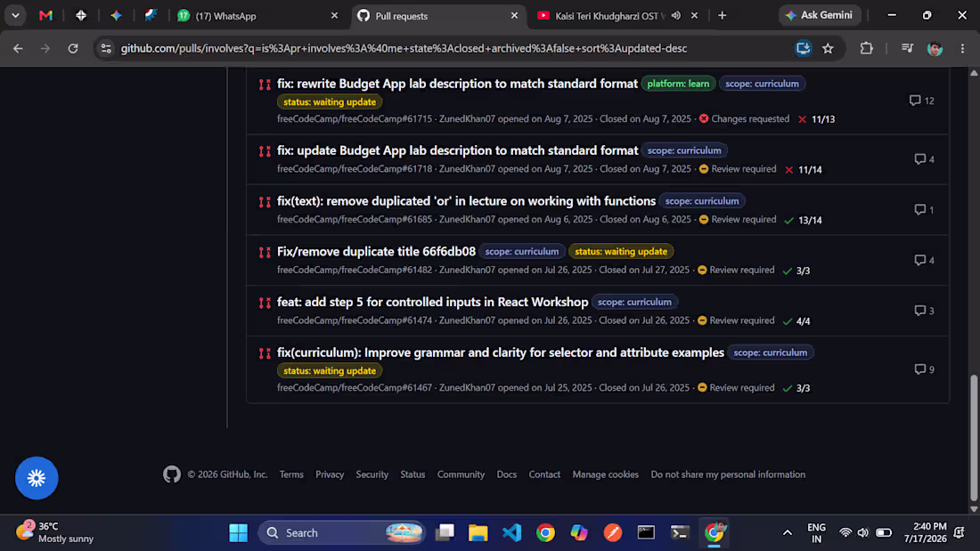Viewport: 980px width, 551px height.
Task: Click Manage cookies in footer
Action: pyautogui.click(x=606, y=474)
